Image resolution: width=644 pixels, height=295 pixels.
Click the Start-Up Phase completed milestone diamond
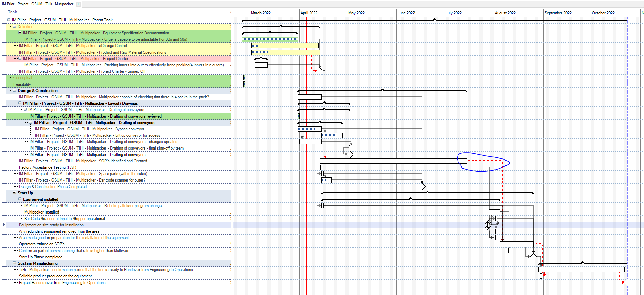[x=534, y=257]
